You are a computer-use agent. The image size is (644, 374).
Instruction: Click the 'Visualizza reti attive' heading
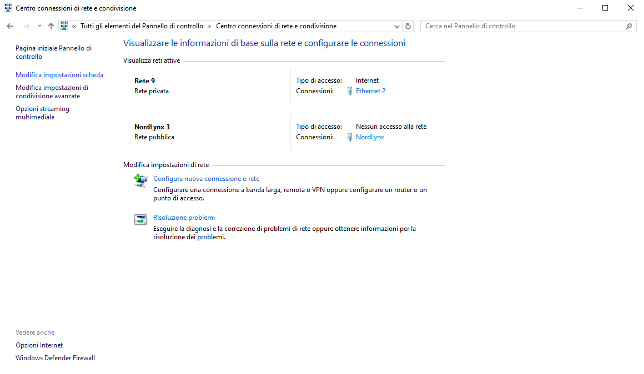pos(152,60)
